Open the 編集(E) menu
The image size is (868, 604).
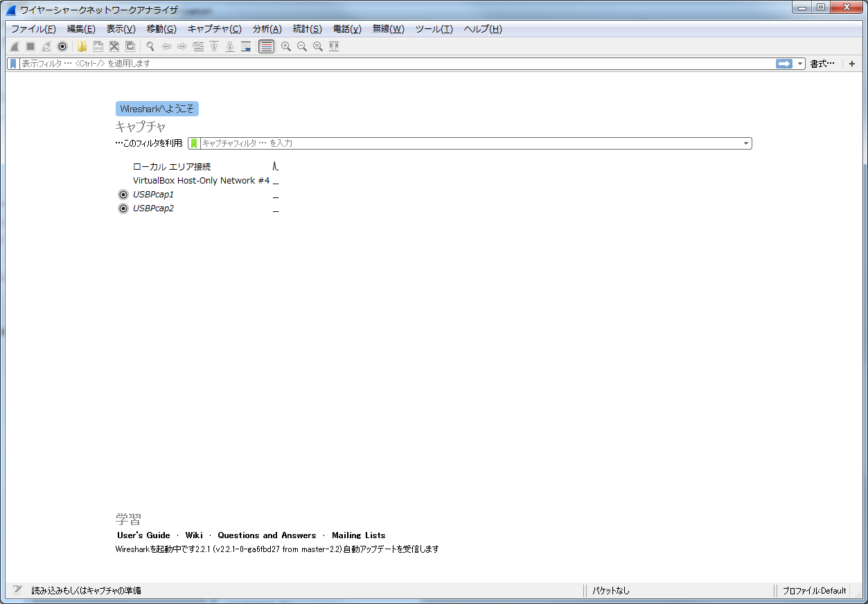81,29
